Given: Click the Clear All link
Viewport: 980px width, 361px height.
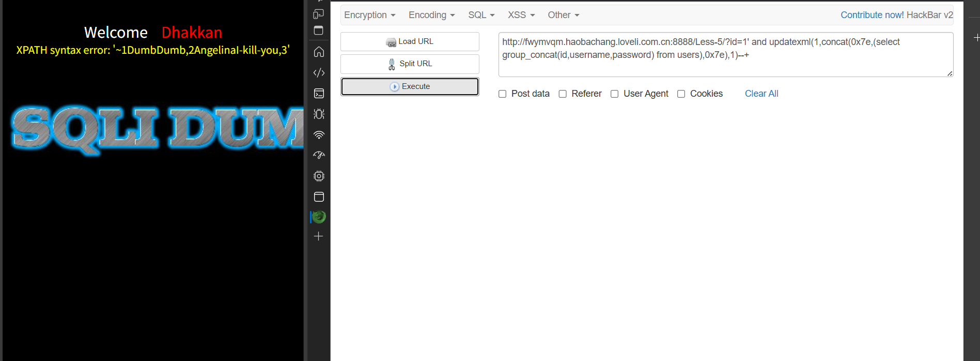Looking at the screenshot, I should [x=761, y=94].
